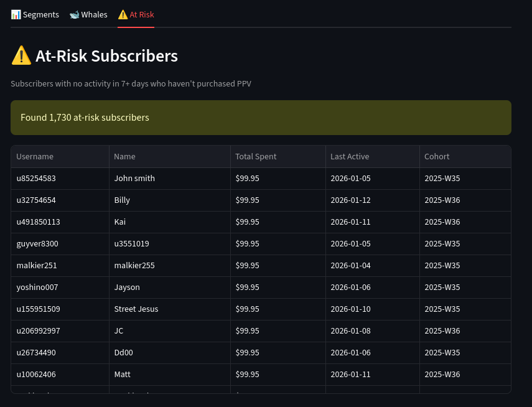This screenshot has width=532, height=407.
Task: Select last active date 2026-01-04
Action: (350, 266)
